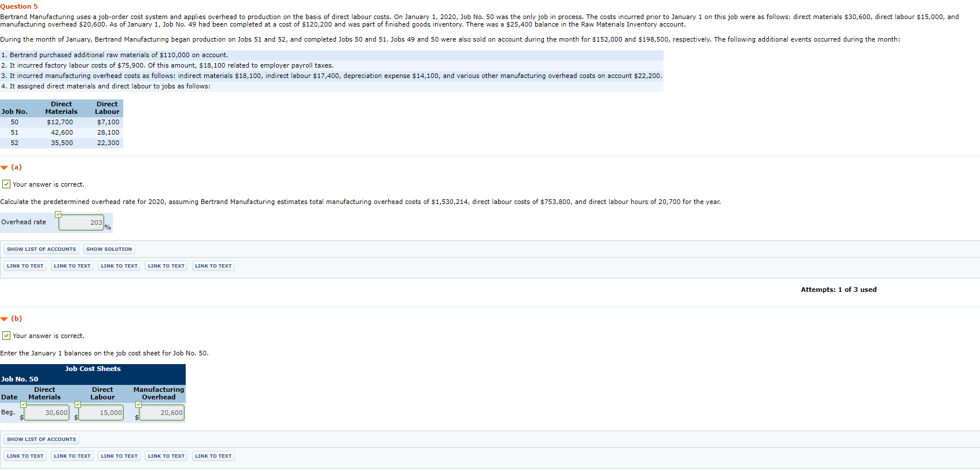Click the 42,600 direct materials cell for Job 51
The width and height of the screenshot is (980, 471).
(62, 132)
